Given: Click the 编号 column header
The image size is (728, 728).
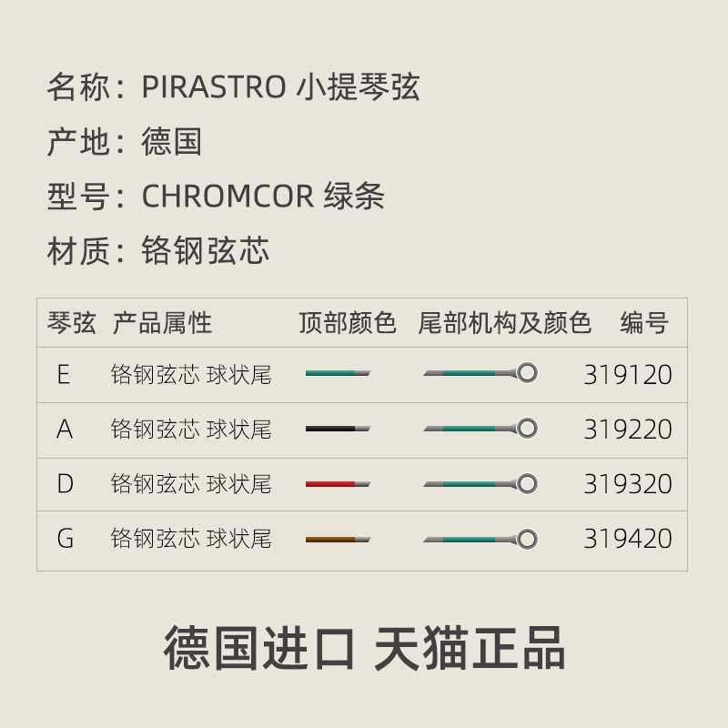Looking at the screenshot, I should (644, 323).
